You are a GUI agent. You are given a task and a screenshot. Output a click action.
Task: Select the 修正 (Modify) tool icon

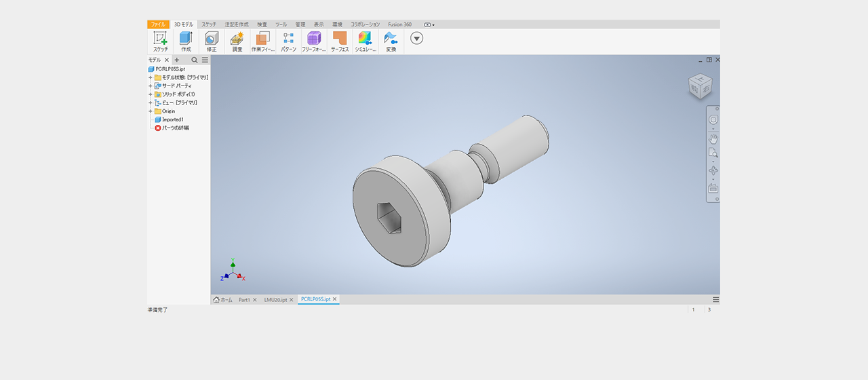point(212,39)
